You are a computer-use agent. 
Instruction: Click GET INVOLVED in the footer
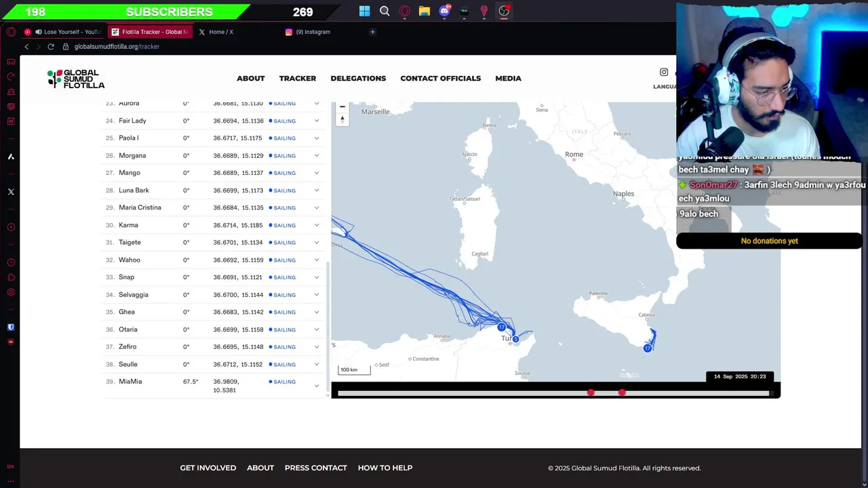coord(208,468)
